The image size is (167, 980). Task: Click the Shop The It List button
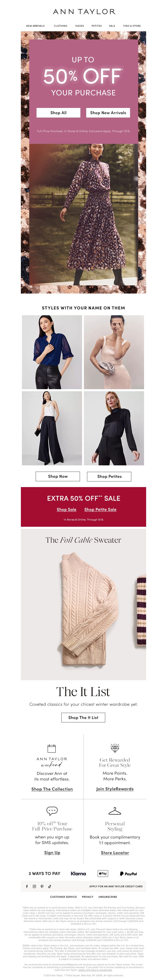(x=83, y=718)
